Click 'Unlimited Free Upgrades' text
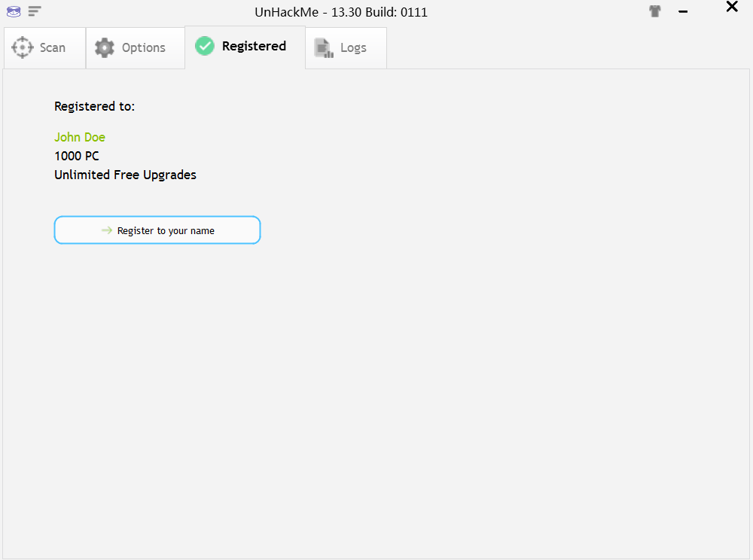Viewport: 753px width, 560px height. tap(125, 175)
